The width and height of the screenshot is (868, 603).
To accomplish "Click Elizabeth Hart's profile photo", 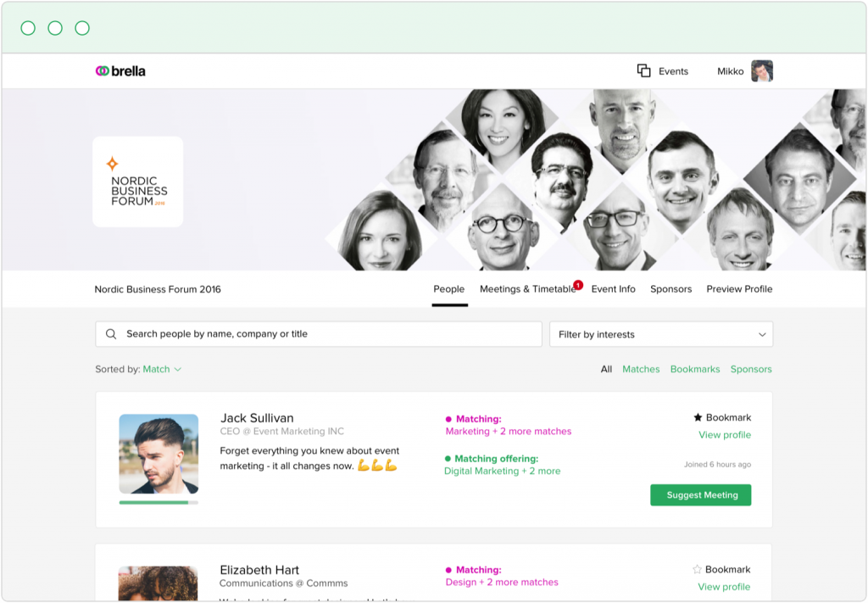I will pos(159,583).
